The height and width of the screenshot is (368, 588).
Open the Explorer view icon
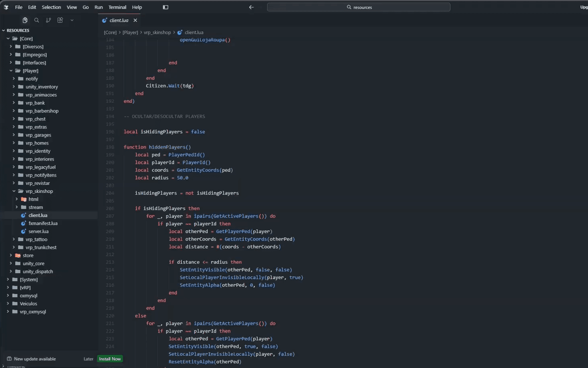(x=25, y=20)
